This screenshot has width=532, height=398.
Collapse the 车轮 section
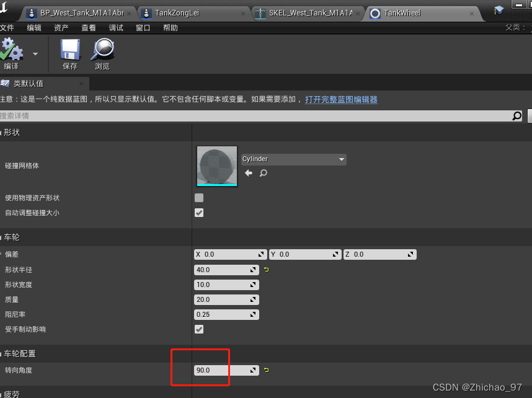pos(1,237)
